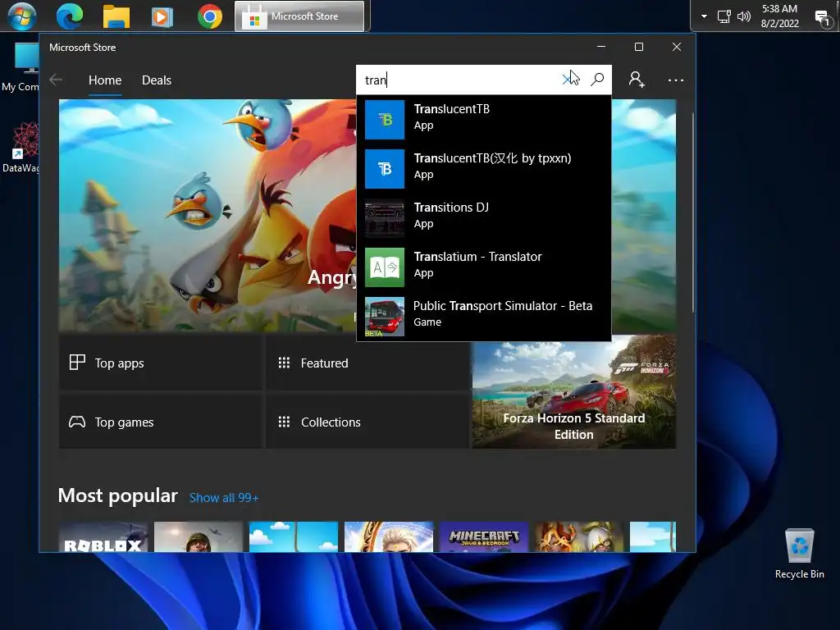The height and width of the screenshot is (630, 840).
Task: Open the soldier game thumbnail next to Roblox
Action: pyautogui.click(x=199, y=536)
